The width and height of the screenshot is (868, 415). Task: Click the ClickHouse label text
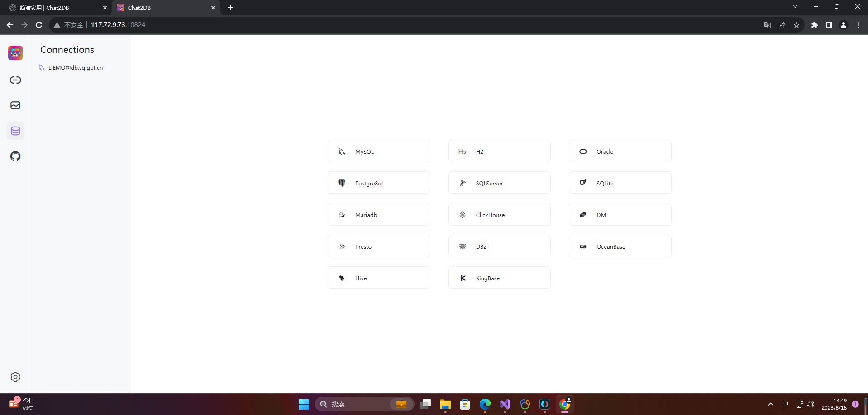coord(490,215)
